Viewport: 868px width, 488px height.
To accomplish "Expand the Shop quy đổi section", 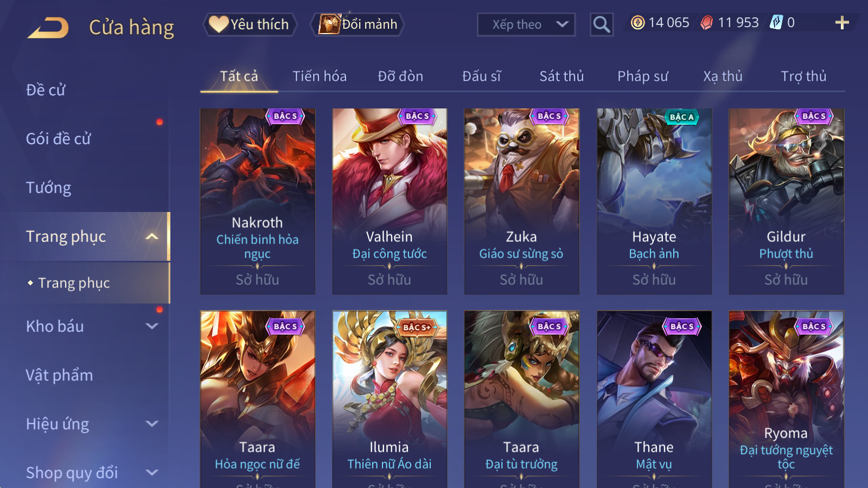I will [x=152, y=473].
